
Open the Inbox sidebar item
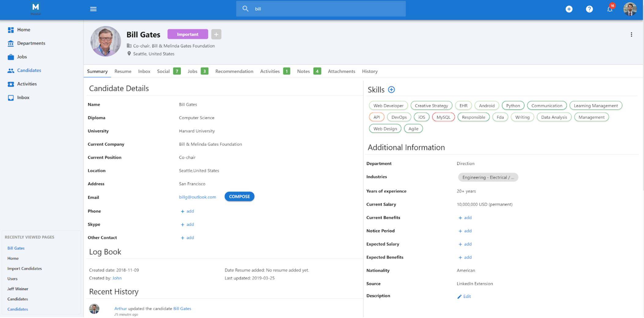(x=23, y=97)
